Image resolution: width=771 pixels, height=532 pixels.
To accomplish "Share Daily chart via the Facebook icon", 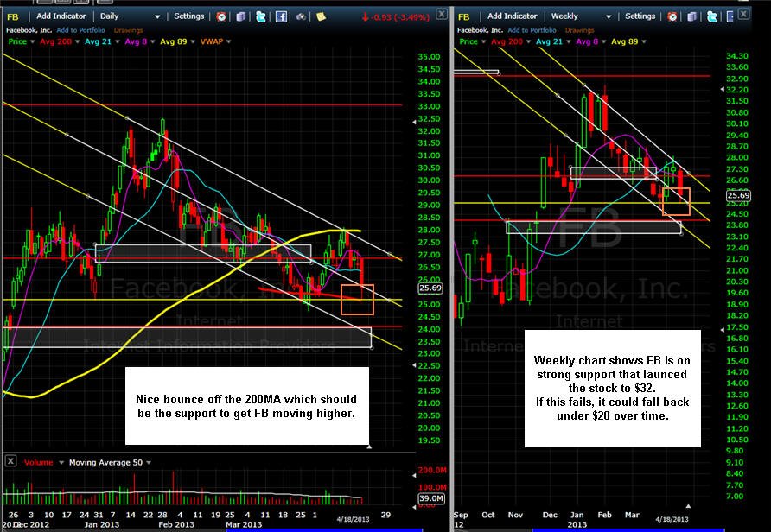I will 281,16.
